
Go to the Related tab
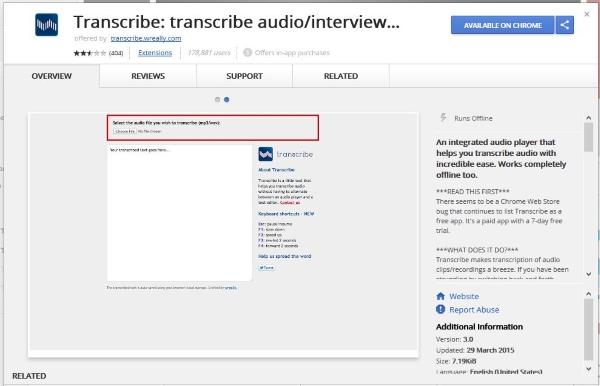coord(341,76)
